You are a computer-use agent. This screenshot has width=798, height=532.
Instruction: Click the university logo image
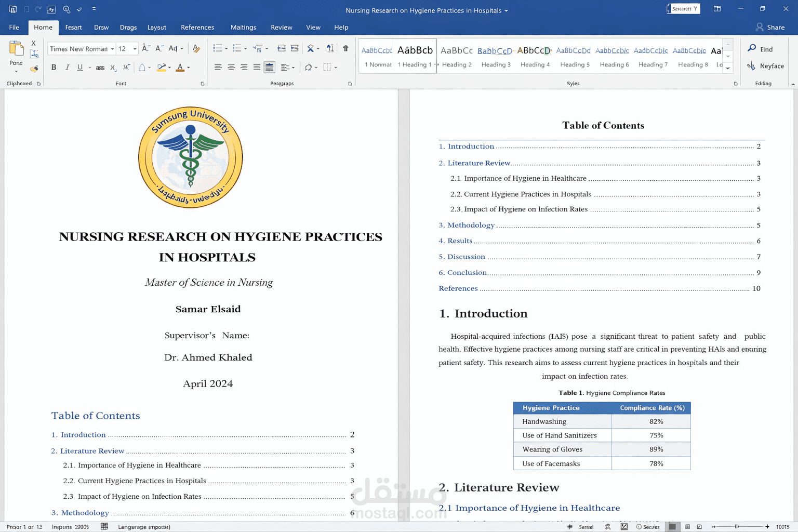point(191,157)
